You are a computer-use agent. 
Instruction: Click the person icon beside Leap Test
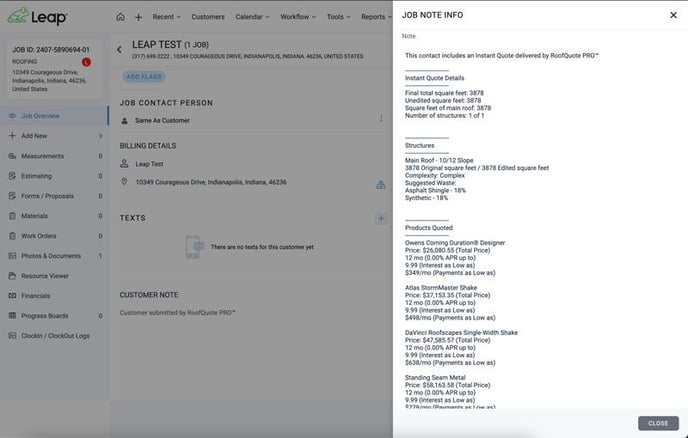pyautogui.click(x=124, y=164)
